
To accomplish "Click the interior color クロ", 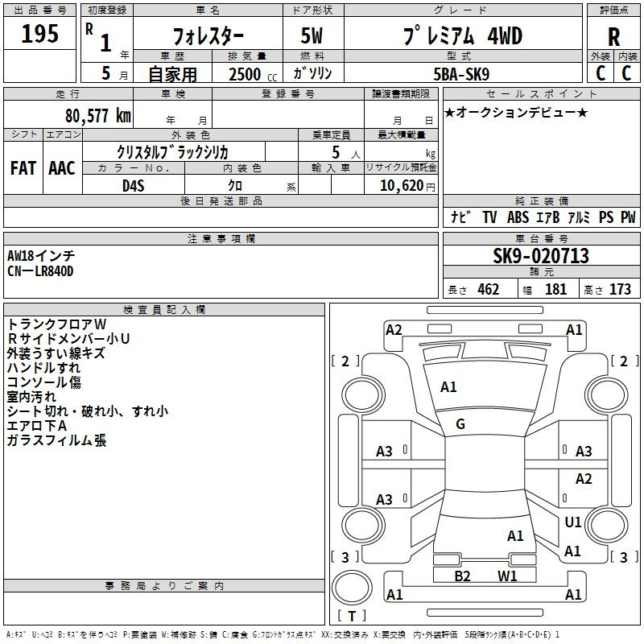I will 235,186.
